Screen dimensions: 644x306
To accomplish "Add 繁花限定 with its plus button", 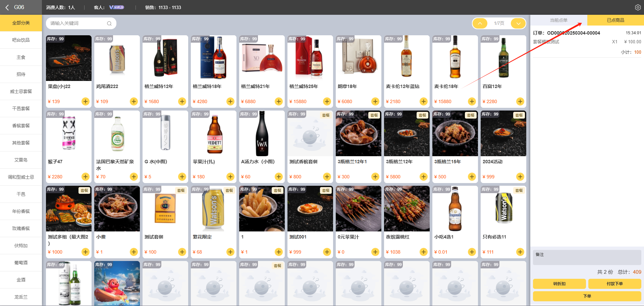I will point(230,252).
